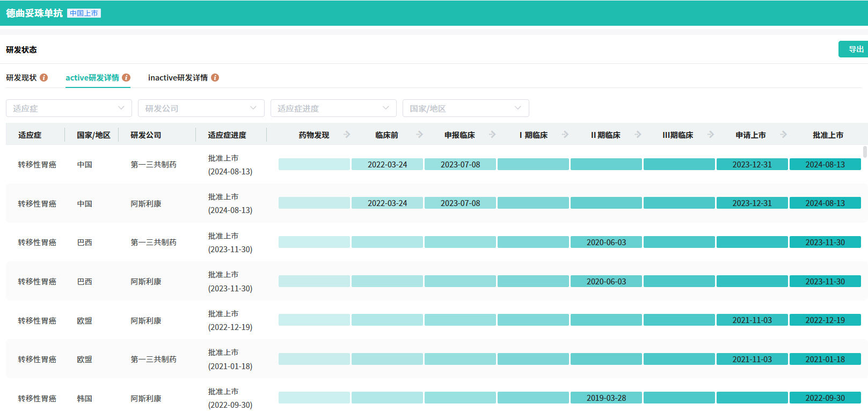Click info icon beside 研发现状 tab
Viewport: 868px width, 411px height.
coord(44,78)
